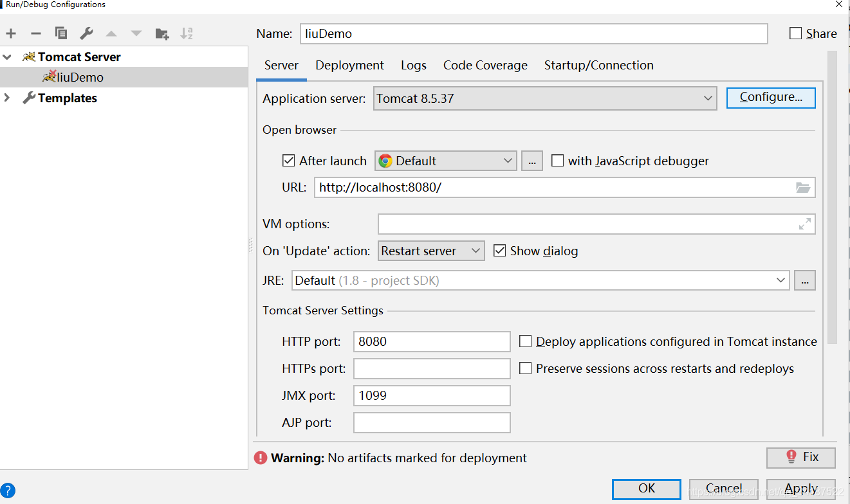Click the panel splitter grip handle
This screenshot has width=850, height=504.
tap(250, 246)
